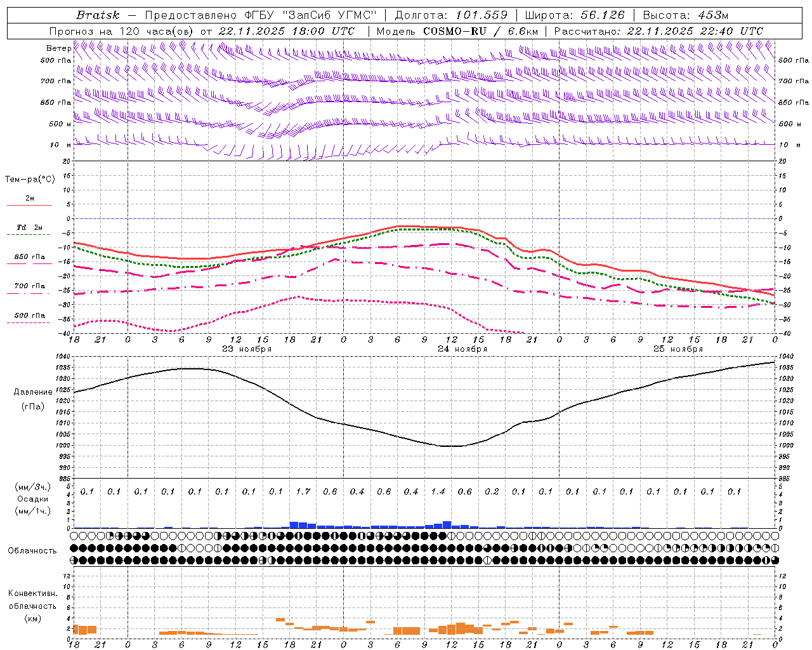Click the 'Широта: 56.126' latitude value

(x=575, y=15)
